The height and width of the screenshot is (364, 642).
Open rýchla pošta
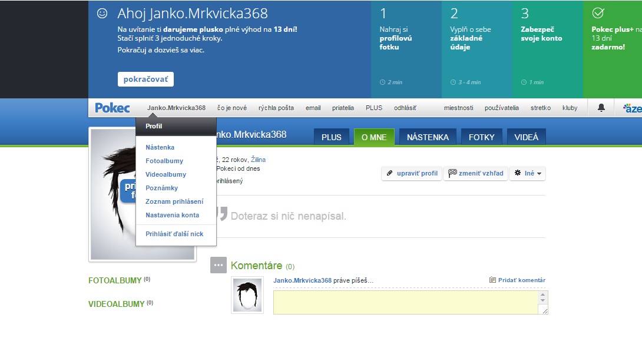tap(276, 108)
